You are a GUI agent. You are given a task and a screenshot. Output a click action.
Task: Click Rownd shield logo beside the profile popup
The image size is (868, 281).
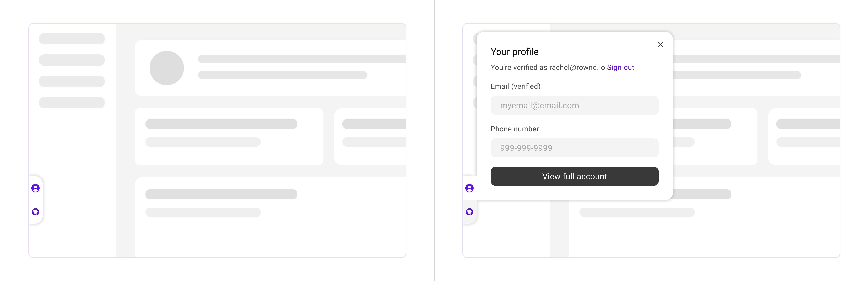(x=469, y=212)
